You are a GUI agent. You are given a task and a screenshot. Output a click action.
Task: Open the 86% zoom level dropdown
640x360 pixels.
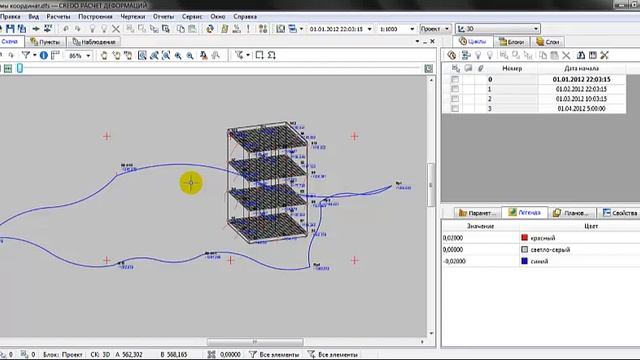pos(88,56)
